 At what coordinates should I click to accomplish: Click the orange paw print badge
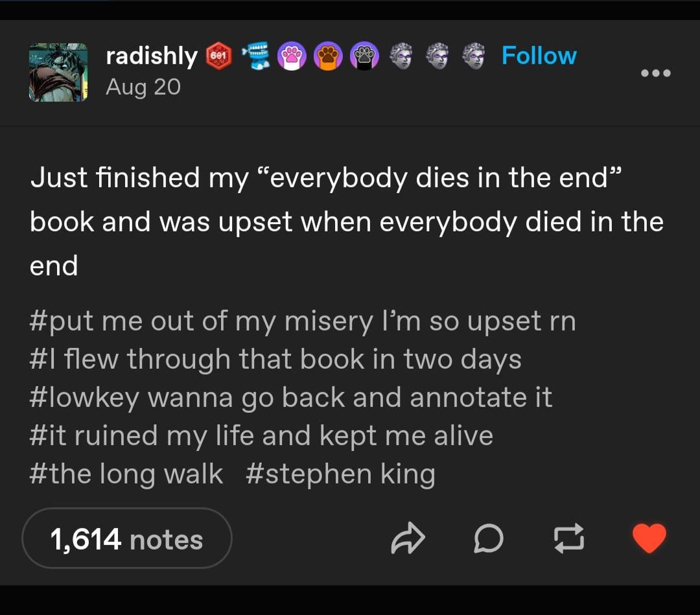[327, 58]
